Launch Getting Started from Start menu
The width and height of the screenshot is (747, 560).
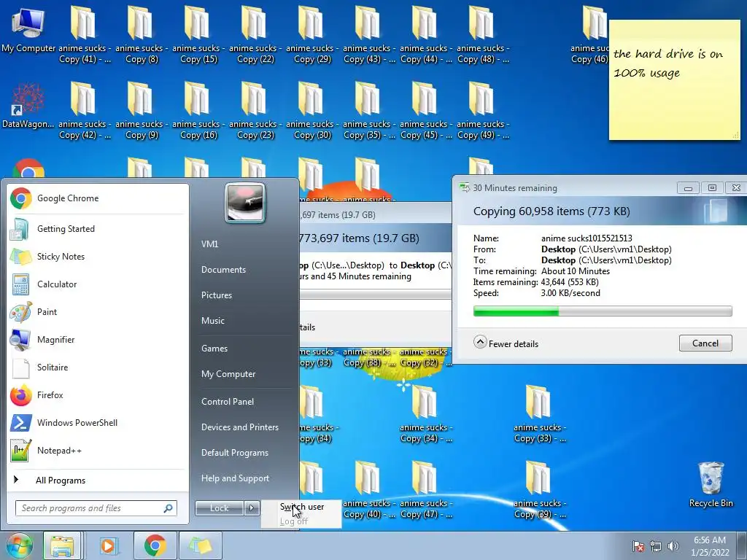98,228
